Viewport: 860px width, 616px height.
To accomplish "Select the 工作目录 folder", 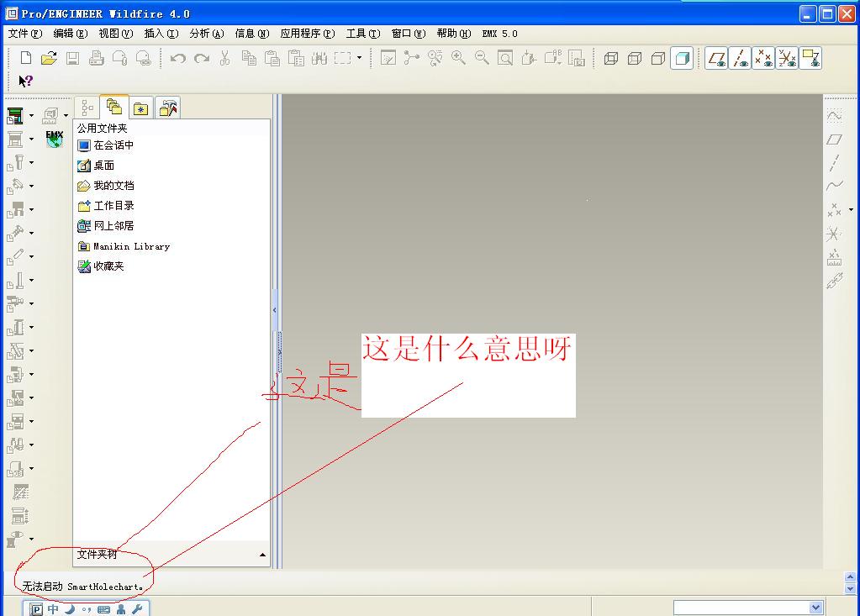I will pyautogui.click(x=106, y=206).
